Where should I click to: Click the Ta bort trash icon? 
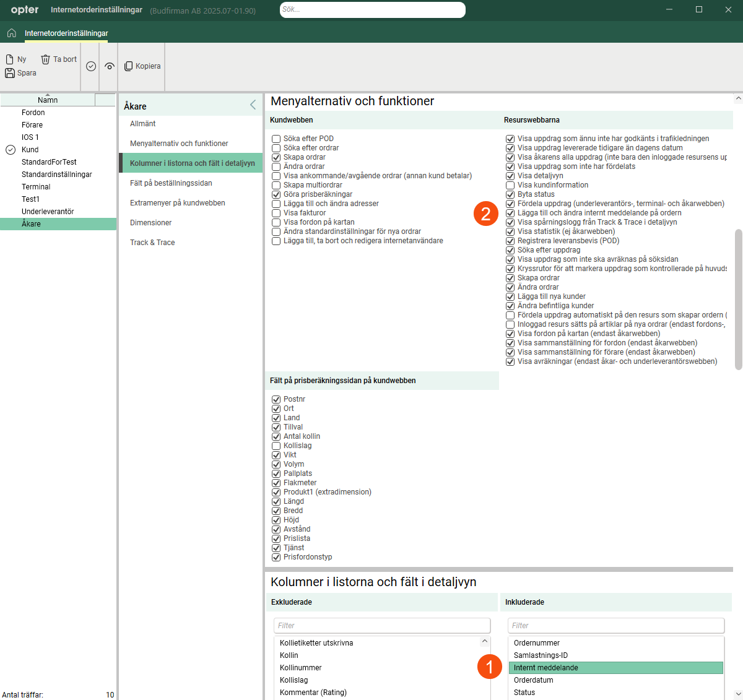point(45,59)
